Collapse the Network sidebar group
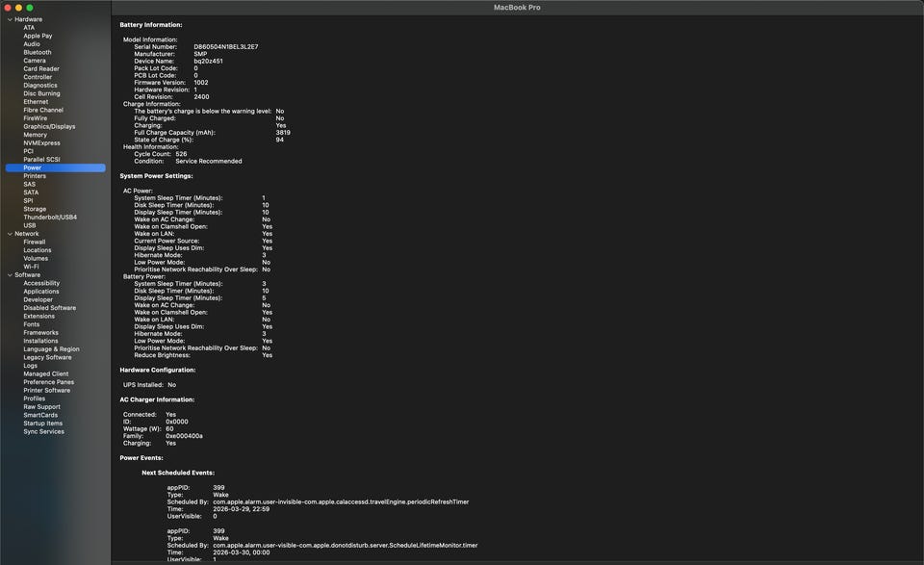This screenshot has width=924, height=565. [x=10, y=234]
